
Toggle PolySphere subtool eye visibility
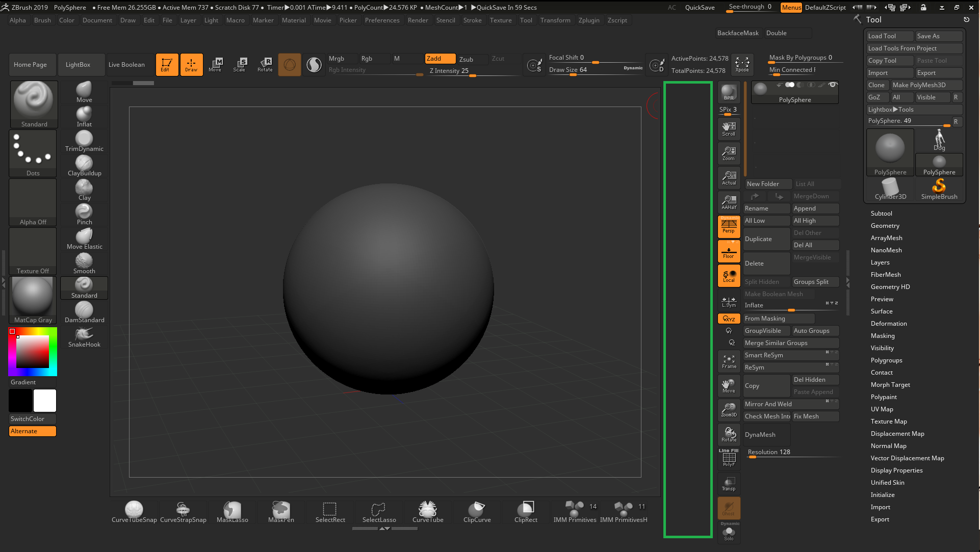(833, 85)
